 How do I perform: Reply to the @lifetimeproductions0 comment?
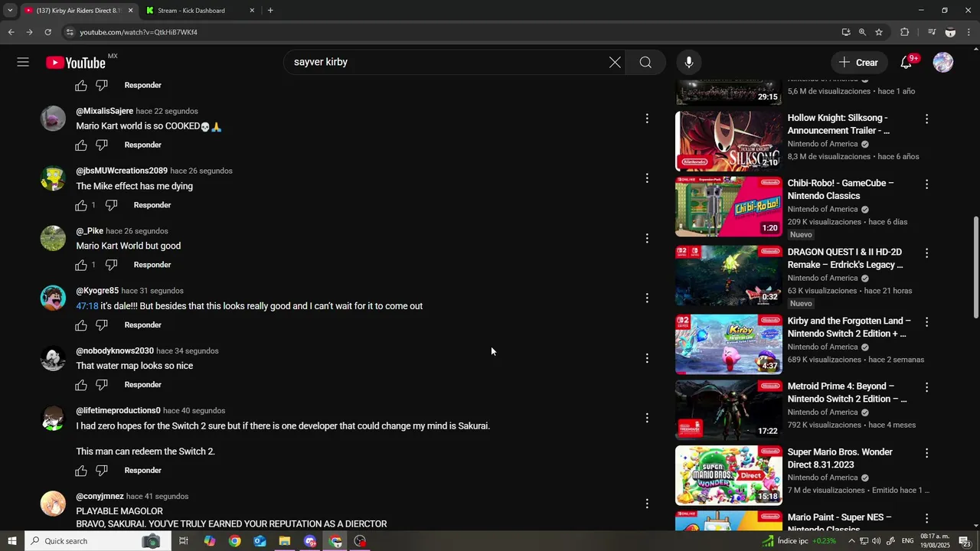[x=143, y=471]
